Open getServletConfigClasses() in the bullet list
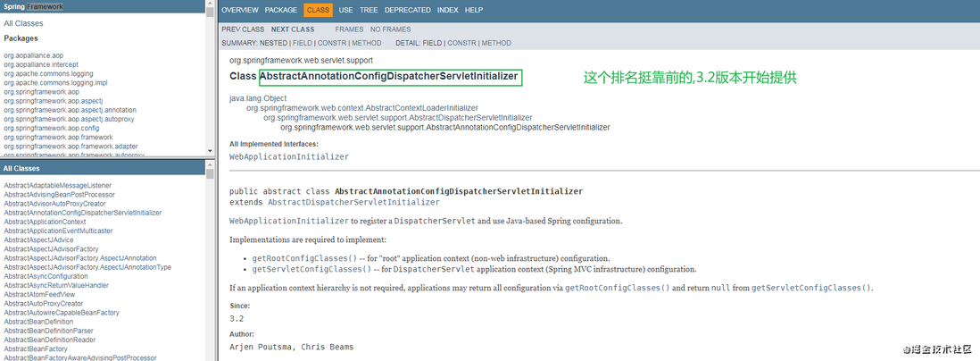This screenshot has width=980, height=361. pyautogui.click(x=311, y=270)
